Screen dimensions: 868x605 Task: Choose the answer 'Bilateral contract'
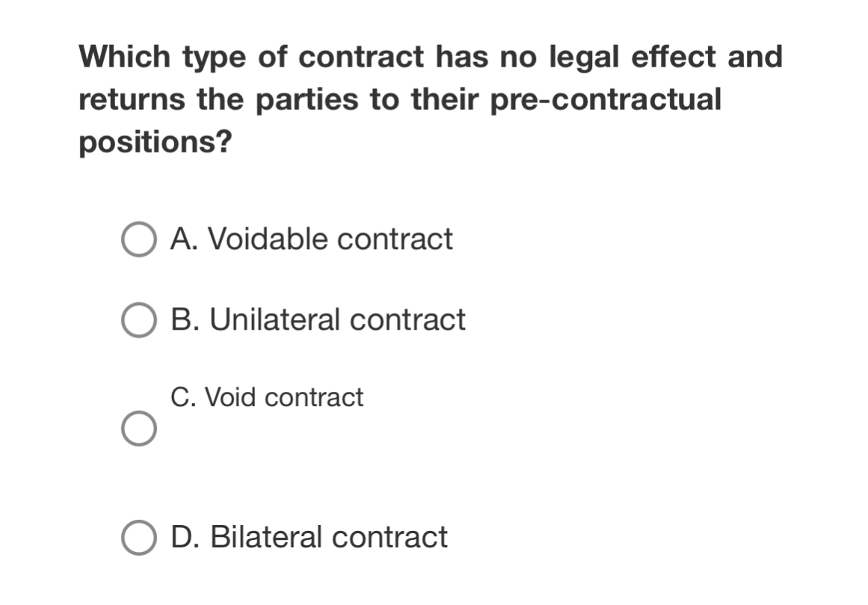tap(310, 535)
